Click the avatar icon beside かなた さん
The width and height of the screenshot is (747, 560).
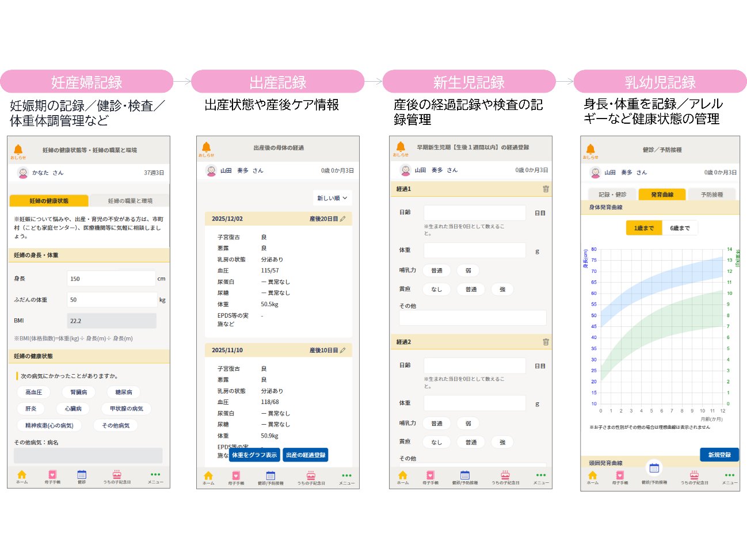pos(23,173)
